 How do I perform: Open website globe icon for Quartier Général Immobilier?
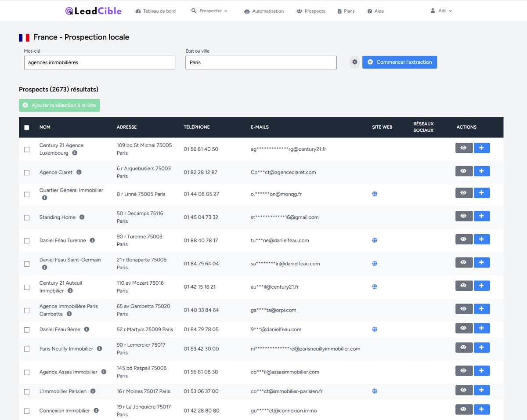[375, 194]
